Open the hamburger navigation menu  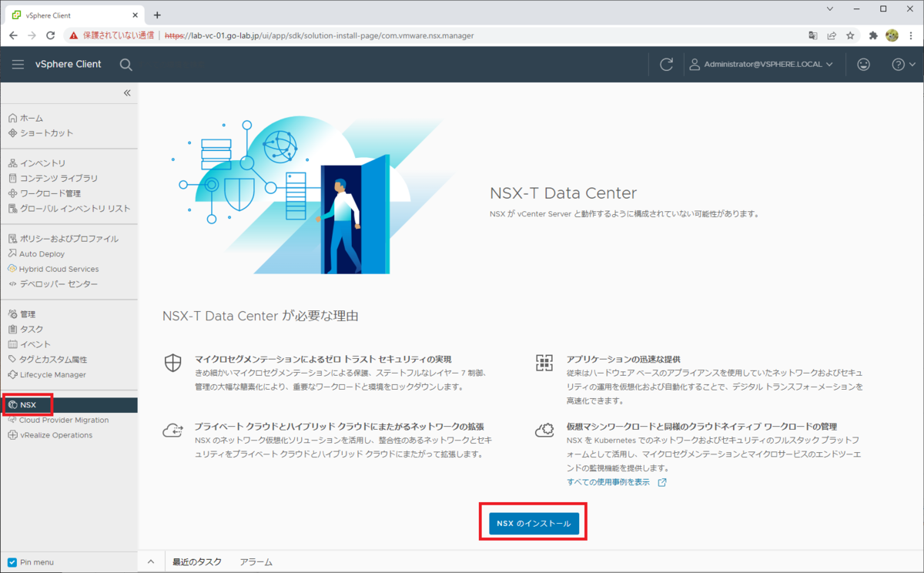tap(18, 65)
